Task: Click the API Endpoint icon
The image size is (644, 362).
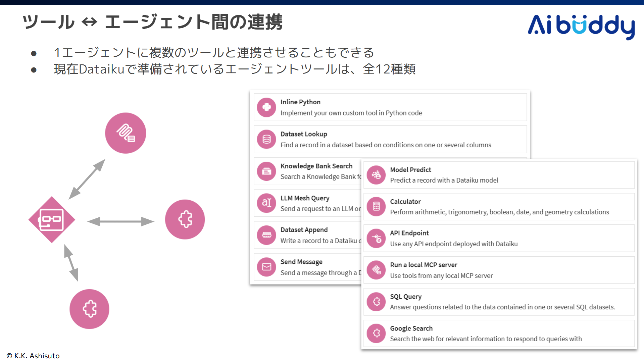Action: click(376, 239)
